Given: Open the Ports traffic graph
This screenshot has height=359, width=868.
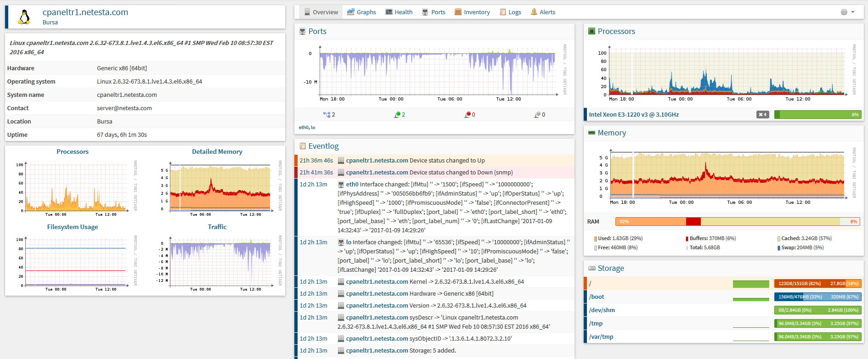Looking at the screenshot, I should (x=434, y=73).
